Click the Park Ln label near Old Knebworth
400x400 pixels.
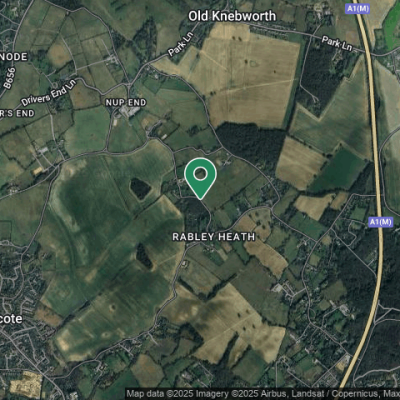tap(180, 45)
